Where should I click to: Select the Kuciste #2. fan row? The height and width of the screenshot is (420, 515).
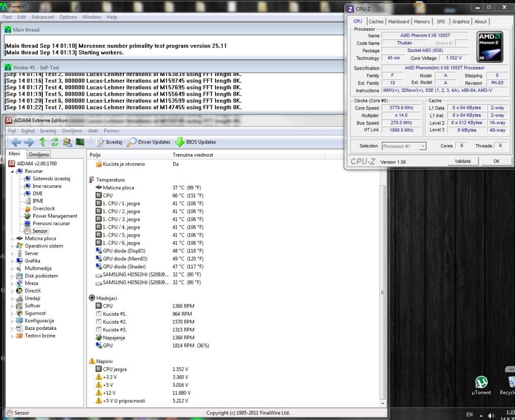233,322
